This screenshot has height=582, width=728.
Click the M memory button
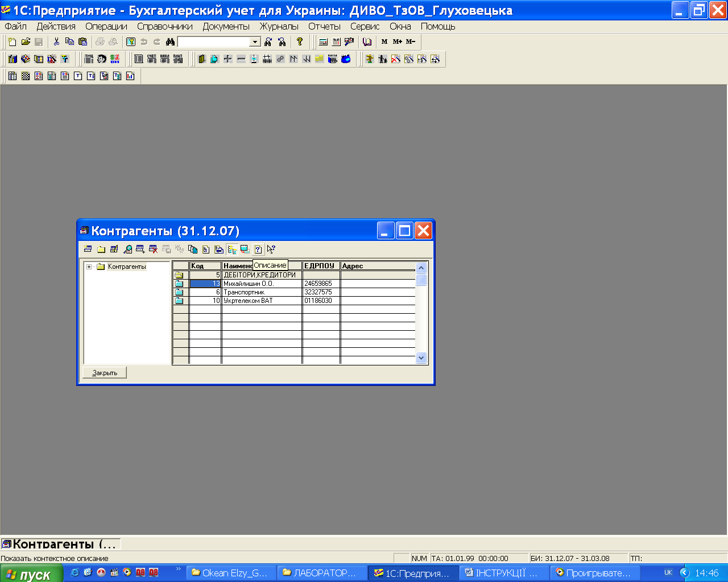[384, 42]
